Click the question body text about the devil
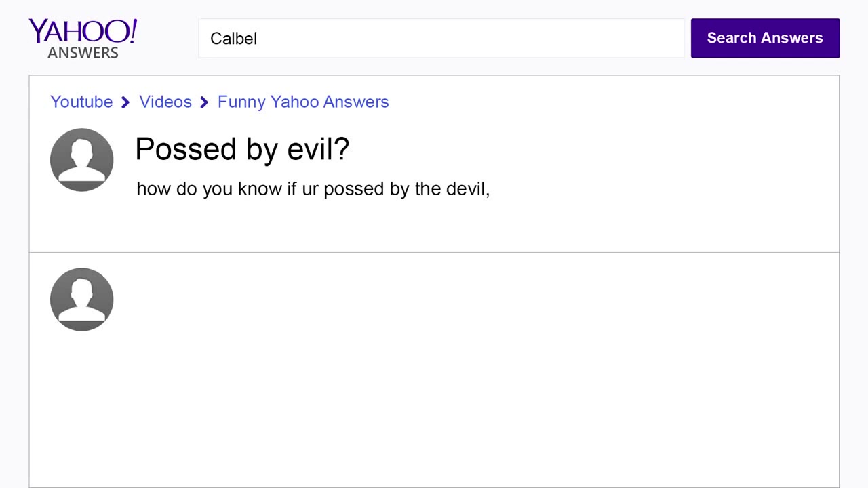The image size is (868, 488). (x=313, y=188)
